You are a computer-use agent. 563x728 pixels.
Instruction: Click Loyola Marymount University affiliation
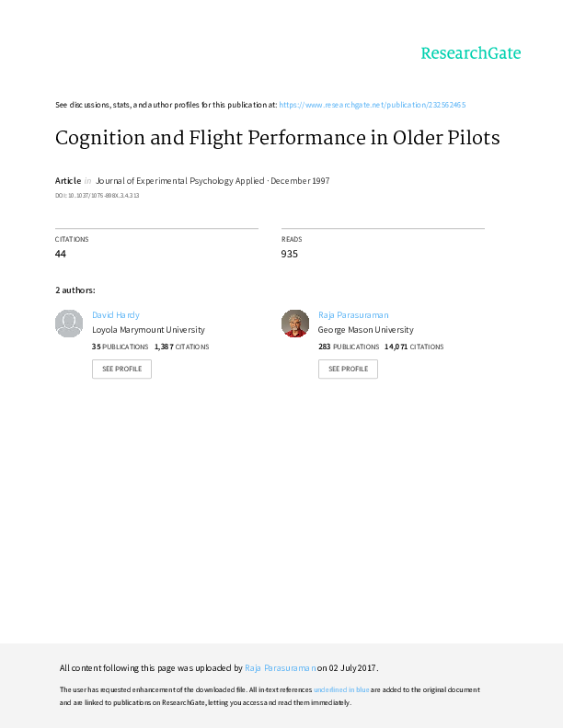tap(148, 329)
